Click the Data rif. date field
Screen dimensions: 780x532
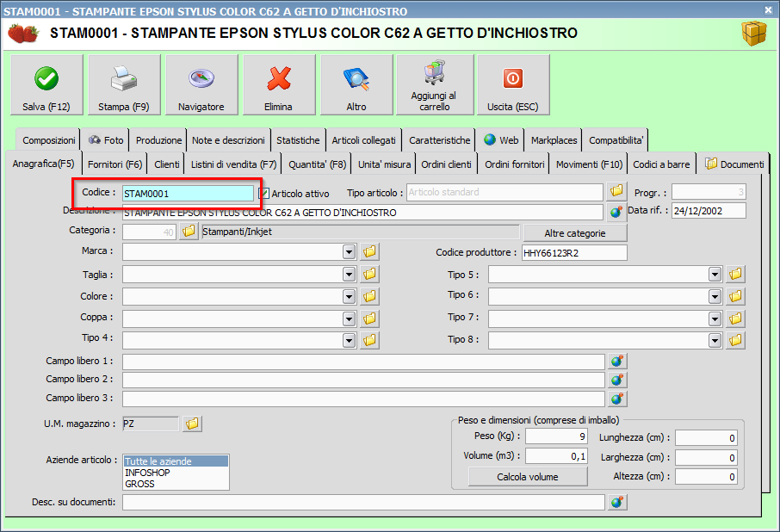[709, 211]
